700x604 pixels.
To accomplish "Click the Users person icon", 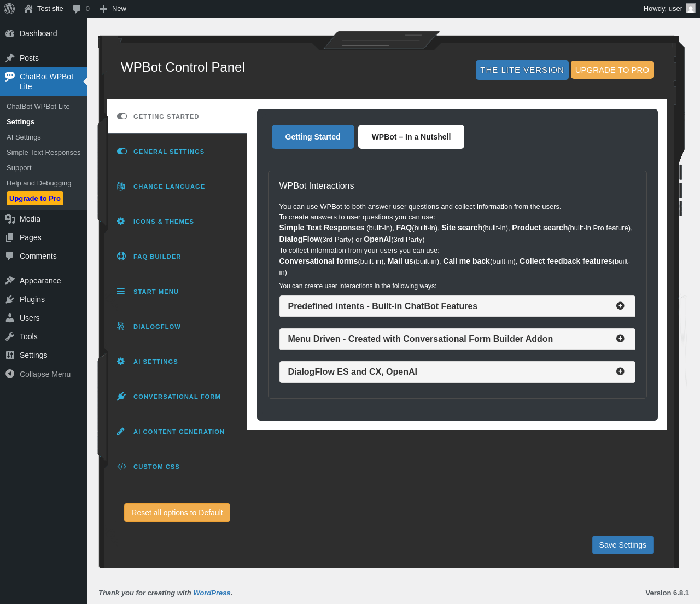I will click(10, 318).
